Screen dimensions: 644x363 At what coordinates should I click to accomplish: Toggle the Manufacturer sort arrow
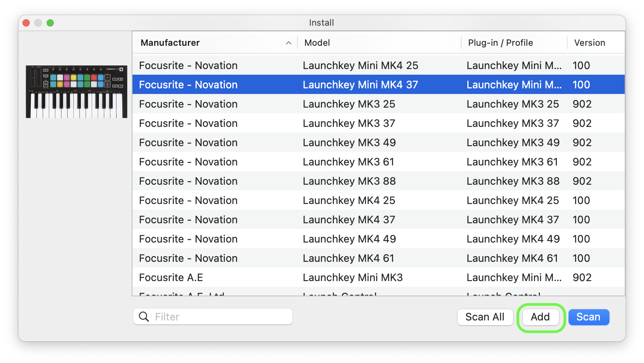point(288,43)
